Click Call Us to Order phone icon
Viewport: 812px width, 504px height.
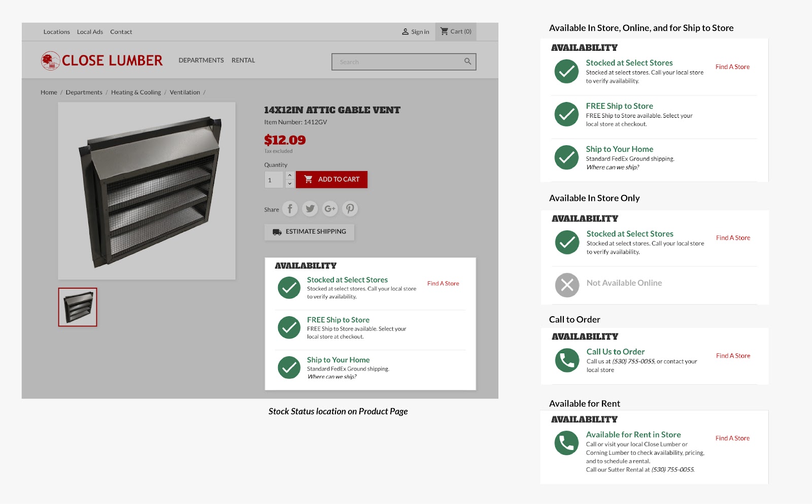click(x=567, y=360)
